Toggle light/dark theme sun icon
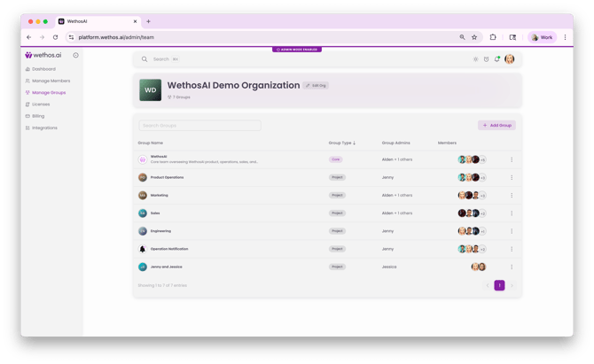Viewport: 594px width, 364px height. pos(475,59)
